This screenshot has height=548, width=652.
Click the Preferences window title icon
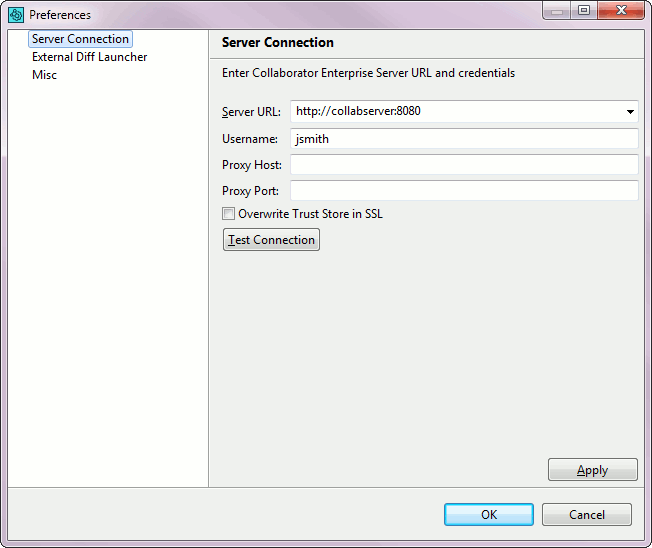point(16,15)
